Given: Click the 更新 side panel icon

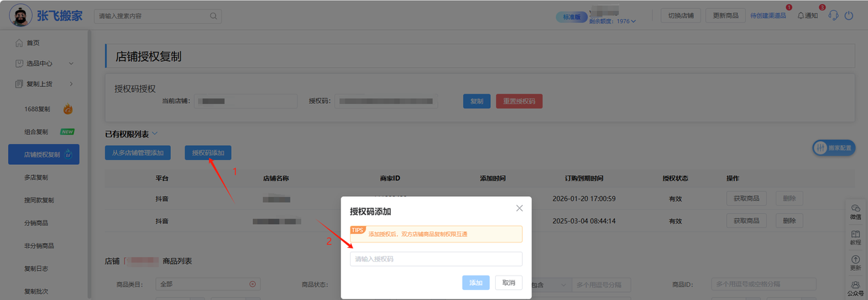Looking at the screenshot, I should click(855, 263).
